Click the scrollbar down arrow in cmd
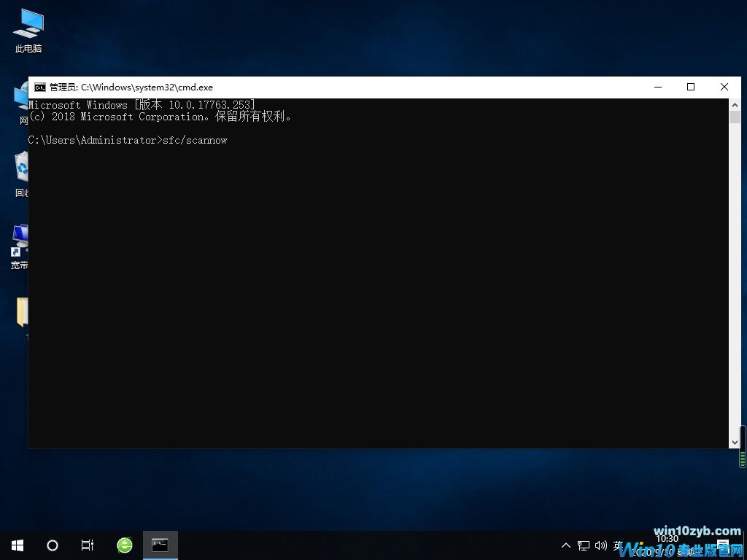Viewport: 747px width, 560px height. (735, 442)
